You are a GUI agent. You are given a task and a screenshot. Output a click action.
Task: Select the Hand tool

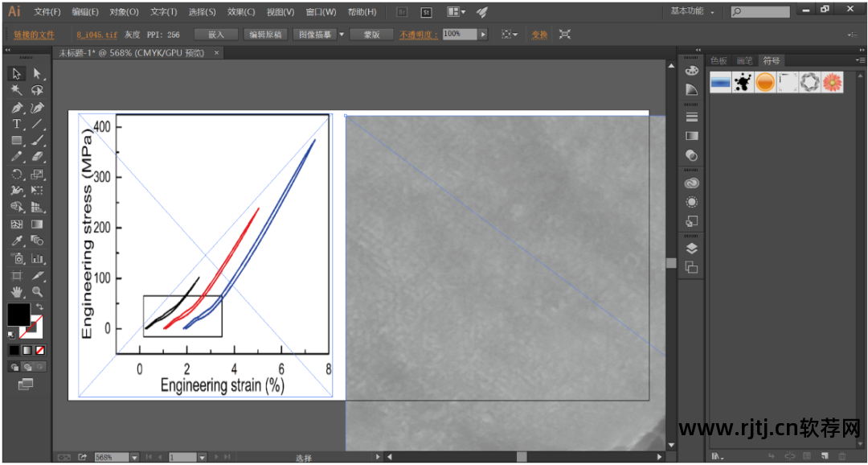click(x=16, y=292)
